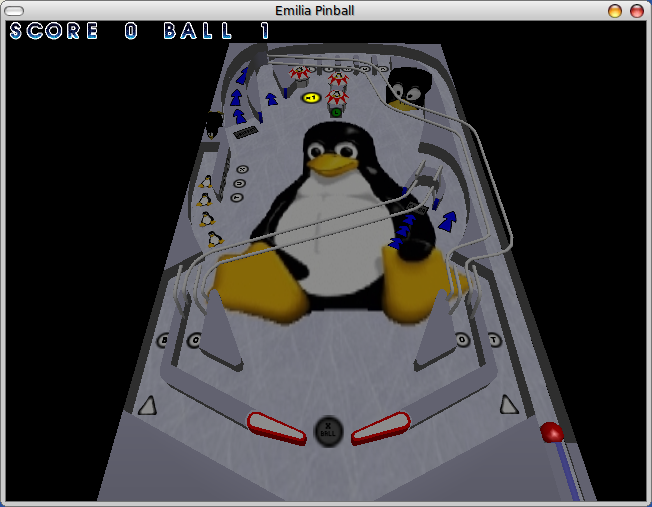Click the X BALL disc between flippers

coord(328,430)
